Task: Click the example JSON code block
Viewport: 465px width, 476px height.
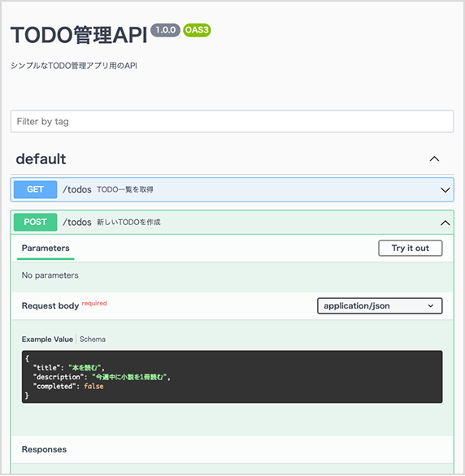Action: (x=232, y=377)
